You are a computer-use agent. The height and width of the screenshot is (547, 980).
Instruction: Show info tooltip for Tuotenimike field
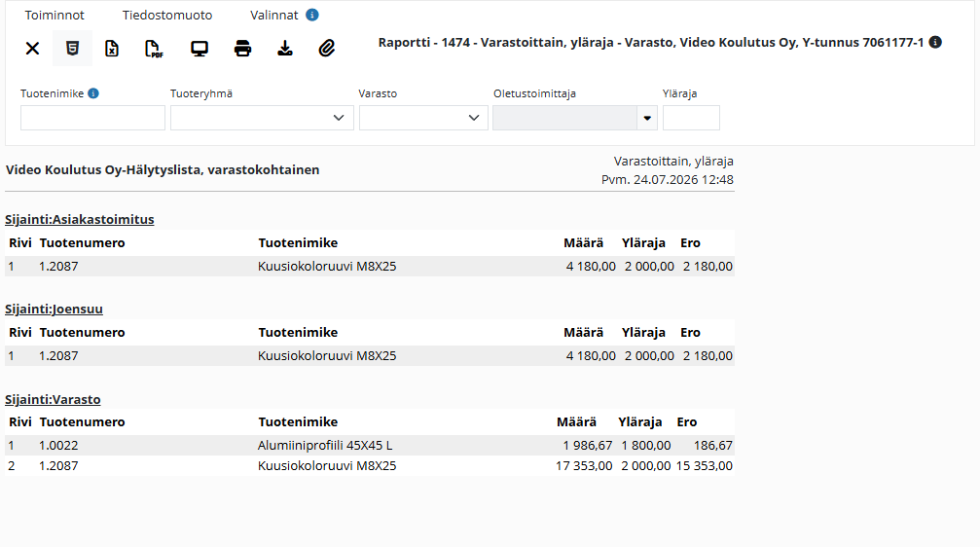(x=93, y=93)
